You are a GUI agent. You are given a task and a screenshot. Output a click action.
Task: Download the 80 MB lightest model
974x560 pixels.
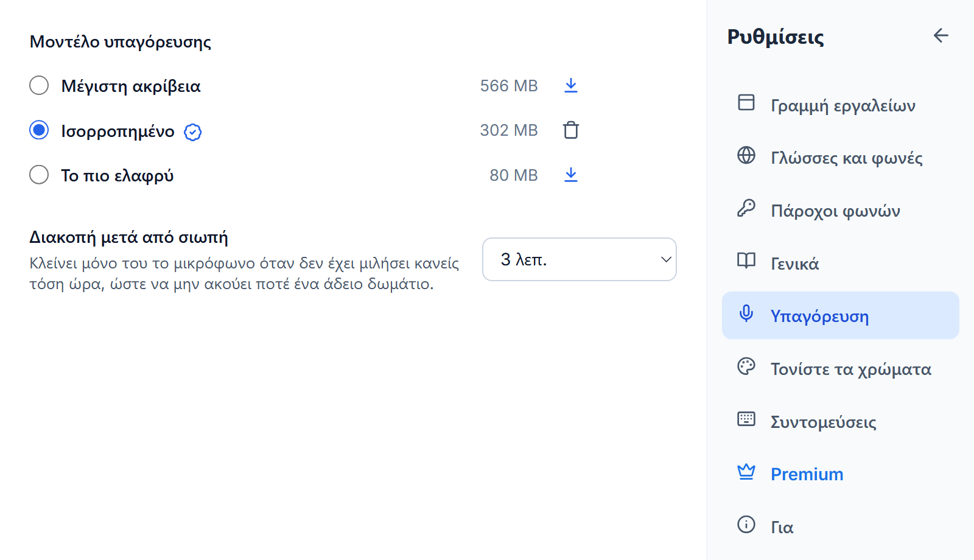(570, 175)
